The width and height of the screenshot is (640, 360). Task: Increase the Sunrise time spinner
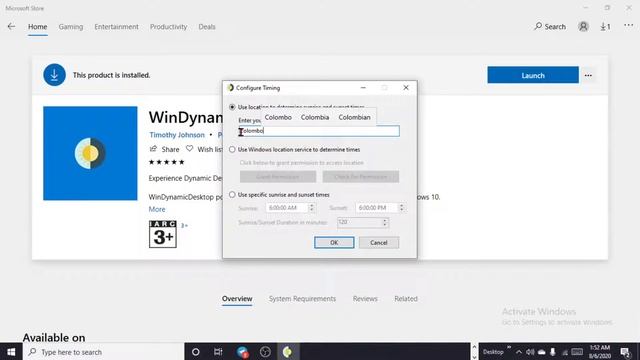coord(311,205)
